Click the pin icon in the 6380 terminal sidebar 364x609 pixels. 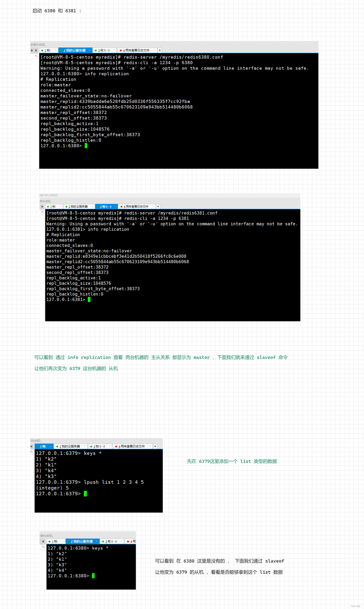pyautogui.click(x=32, y=50)
